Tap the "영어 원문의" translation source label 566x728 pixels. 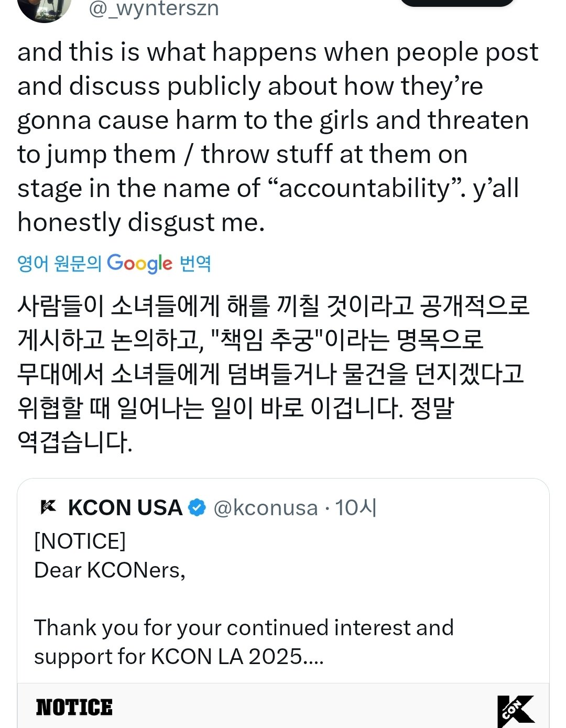pyautogui.click(x=59, y=263)
